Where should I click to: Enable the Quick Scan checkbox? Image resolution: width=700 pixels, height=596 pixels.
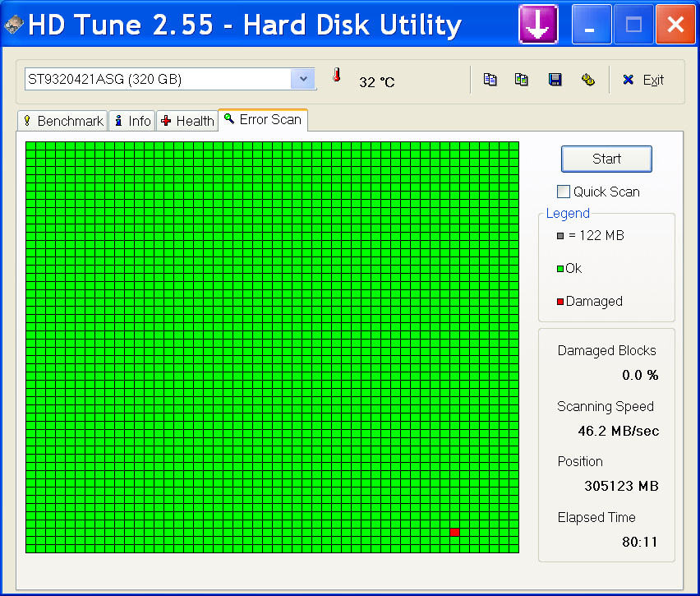[564, 192]
